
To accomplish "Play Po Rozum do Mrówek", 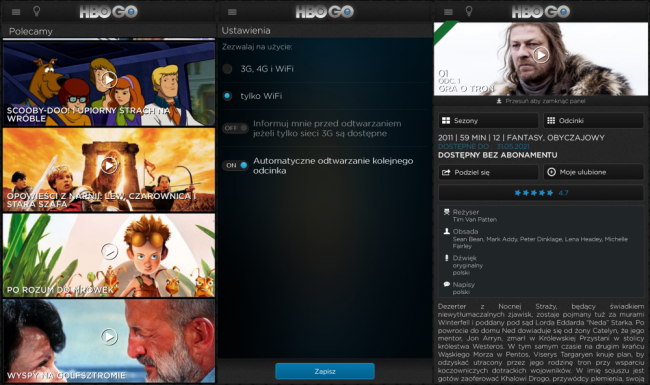I will pos(109,251).
